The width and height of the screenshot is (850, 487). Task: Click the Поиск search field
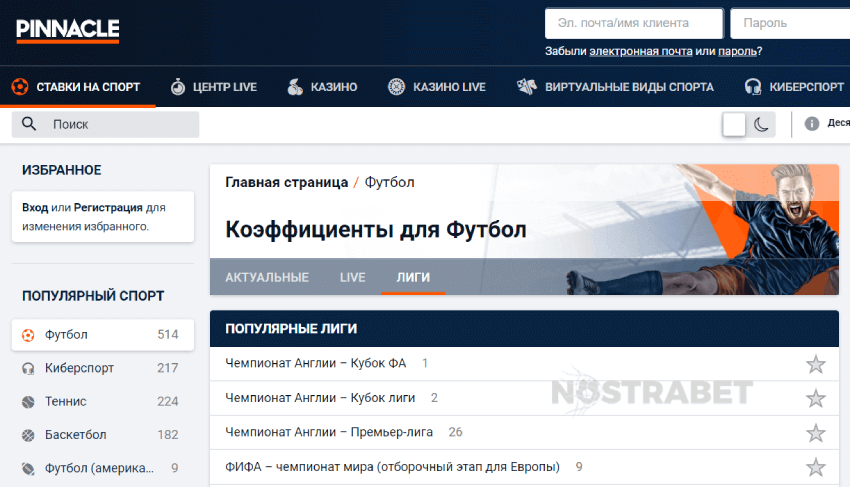(106, 124)
